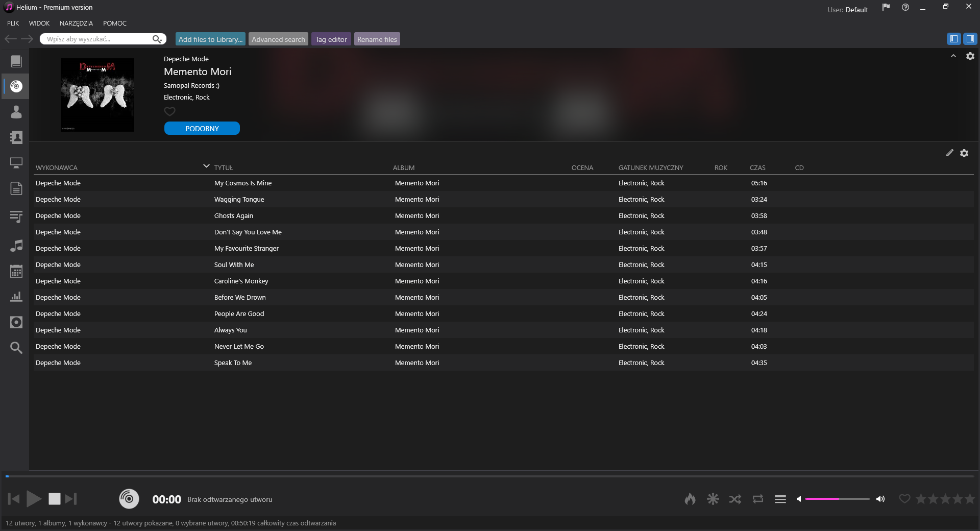Screen dimensions: 980x531
Task: Stop playback with the Stop button
Action: [x=55, y=498]
